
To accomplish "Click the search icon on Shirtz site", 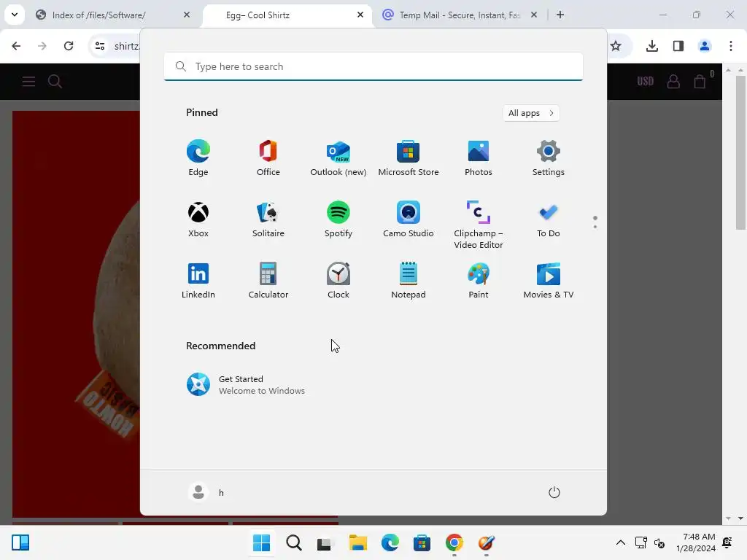I will [x=55, y=82].
